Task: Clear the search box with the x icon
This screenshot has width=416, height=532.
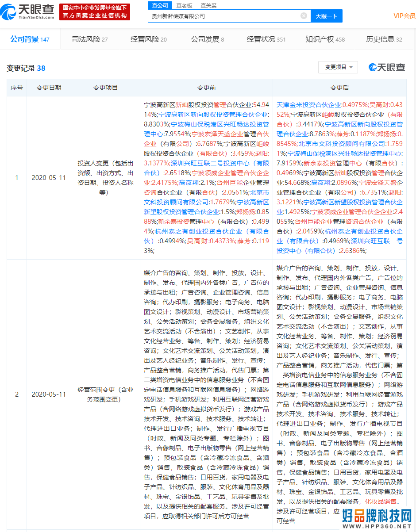Action: [x=304, y=15]
